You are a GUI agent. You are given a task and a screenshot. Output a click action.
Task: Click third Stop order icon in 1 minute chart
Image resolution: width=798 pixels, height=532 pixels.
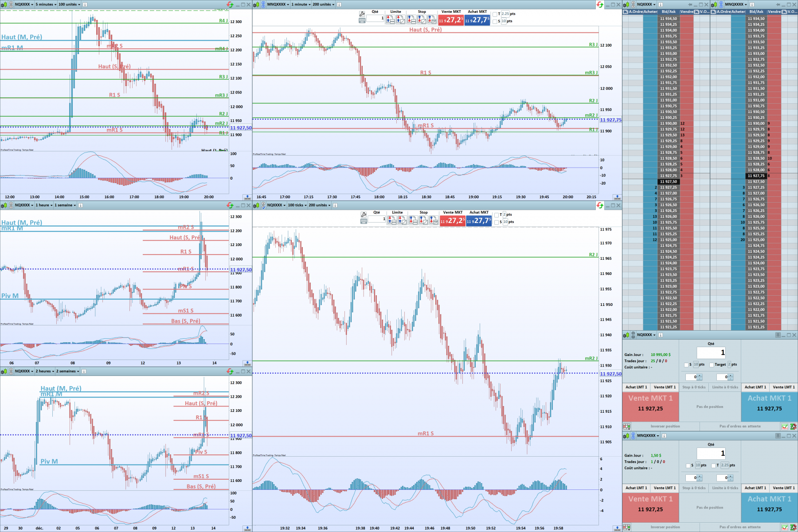(x=432, y=20)
